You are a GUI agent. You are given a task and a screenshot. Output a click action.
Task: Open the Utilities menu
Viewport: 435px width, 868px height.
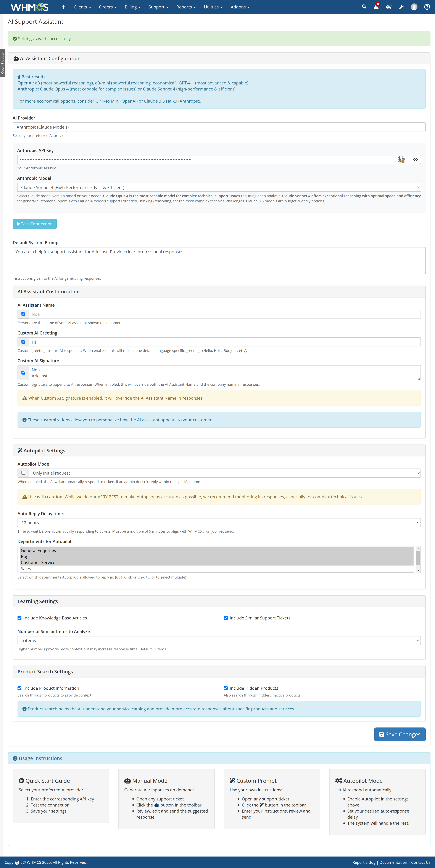click(x=213, y=7)
